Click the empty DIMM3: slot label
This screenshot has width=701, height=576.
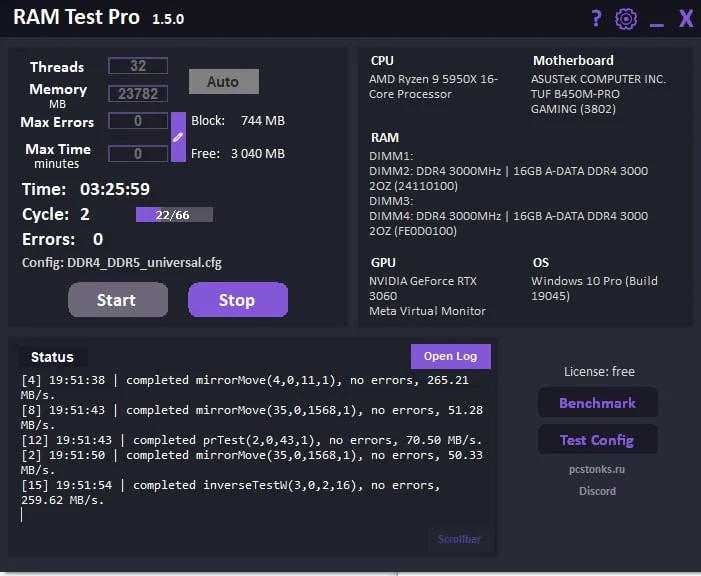click(x=391, y=201)
